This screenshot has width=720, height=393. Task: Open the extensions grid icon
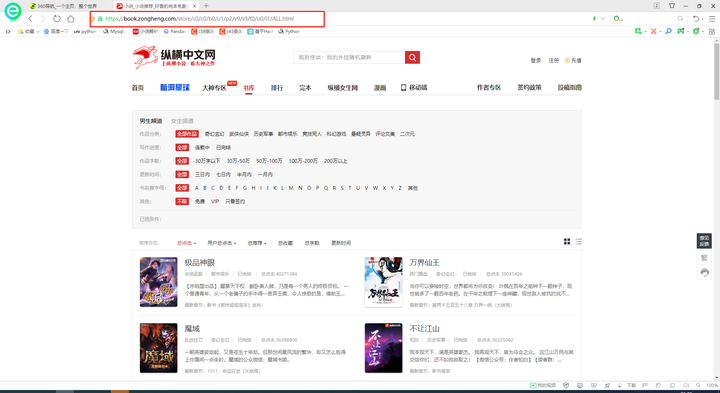[x=712, y=31]
